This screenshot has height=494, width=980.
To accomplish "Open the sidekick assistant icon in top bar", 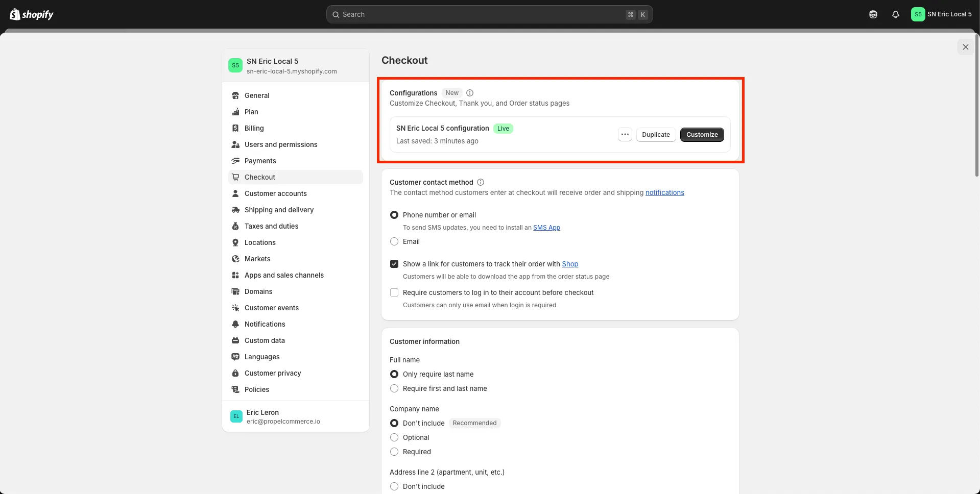I will (x=873, y=14).
